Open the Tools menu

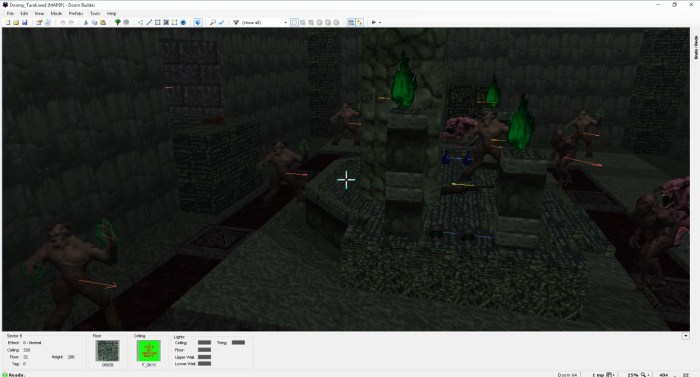(x=95, y=13)
